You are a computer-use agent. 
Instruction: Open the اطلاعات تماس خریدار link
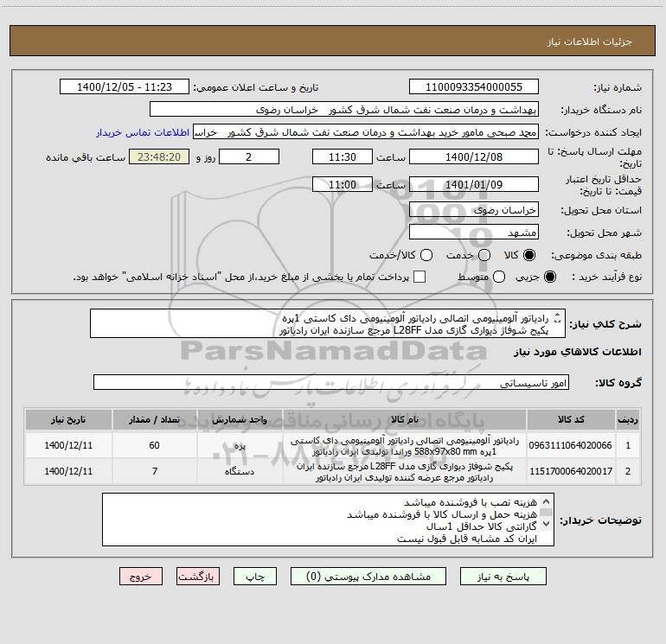[x=143, y=132]
